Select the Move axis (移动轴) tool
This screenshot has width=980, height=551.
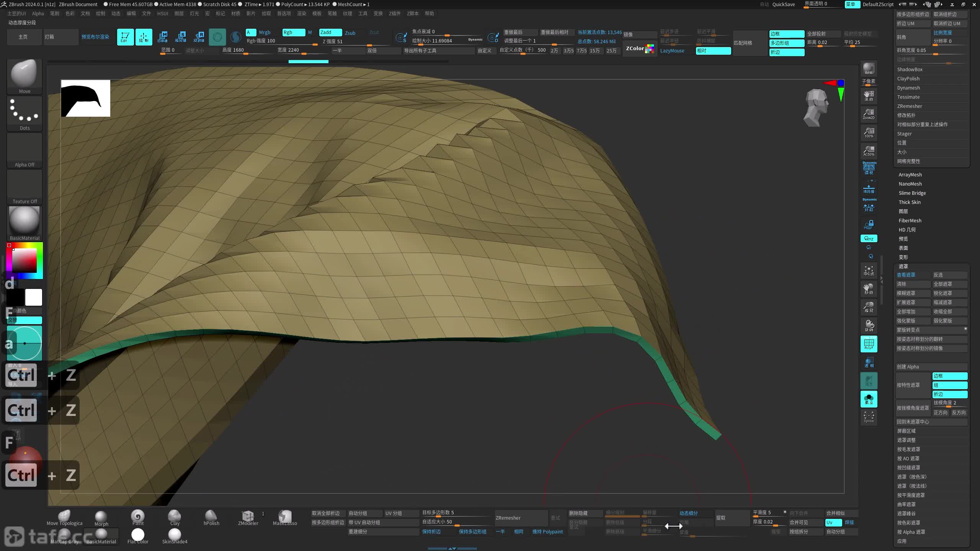162,37
